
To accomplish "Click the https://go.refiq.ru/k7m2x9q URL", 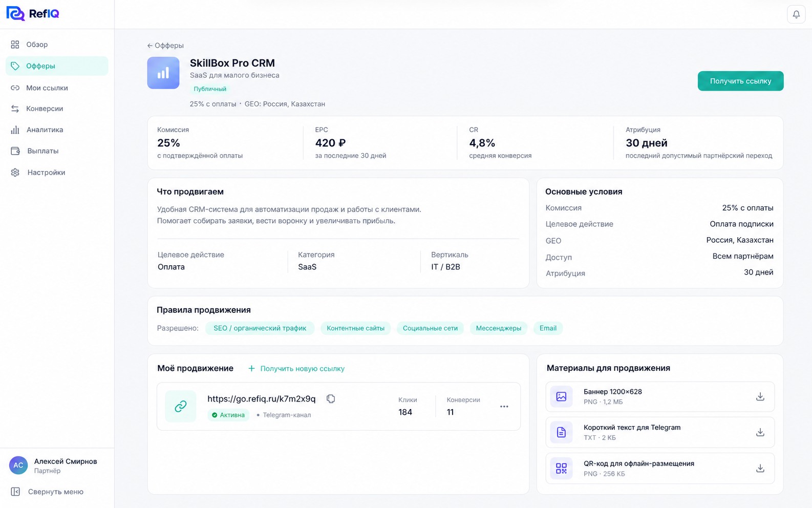I will click(262, 399).
